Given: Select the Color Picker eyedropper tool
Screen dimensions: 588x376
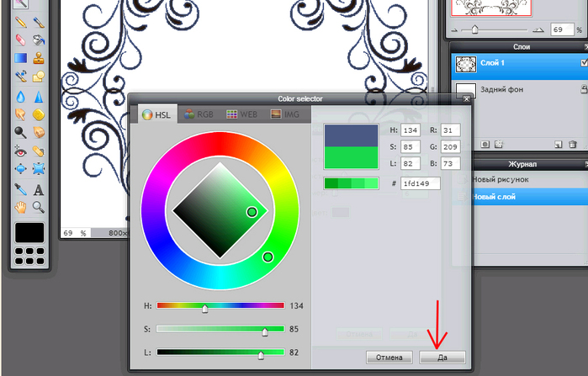Looking at the screenshot, I should (x=21, y=190).
